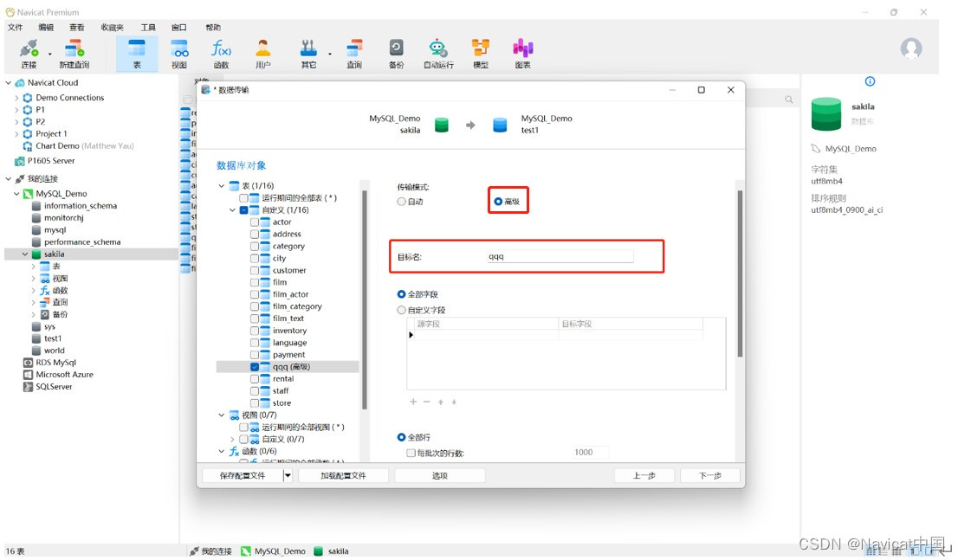The image size is (958, 560).
Task: Click the info icon in right panel
Action: click(x=870, y=81)
